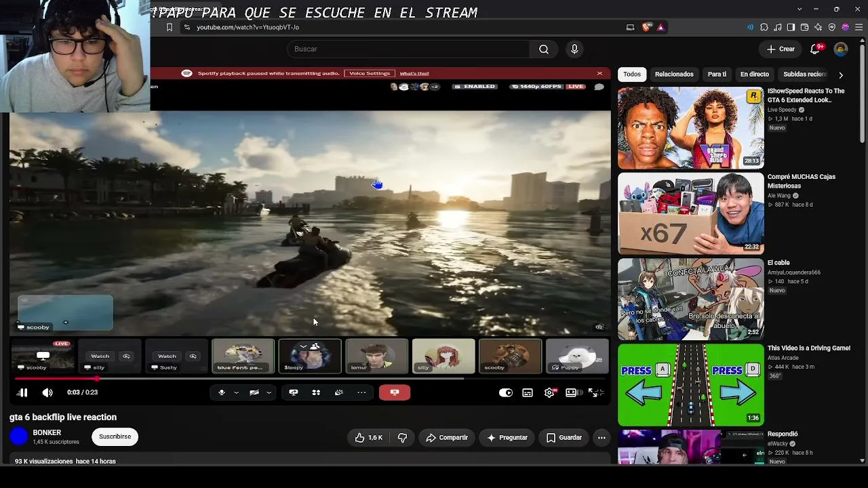Open the Compré MUCHAS Cajas Misteriosas thumbnail
This screenshot has height=488, width=868.
click(x=691, y=213)
